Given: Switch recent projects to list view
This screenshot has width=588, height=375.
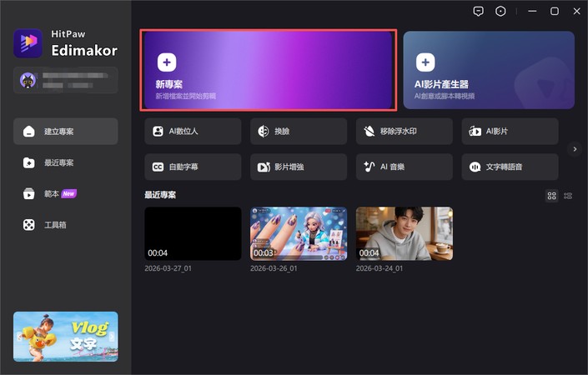Looking at the screenshot, I should 568,196.
